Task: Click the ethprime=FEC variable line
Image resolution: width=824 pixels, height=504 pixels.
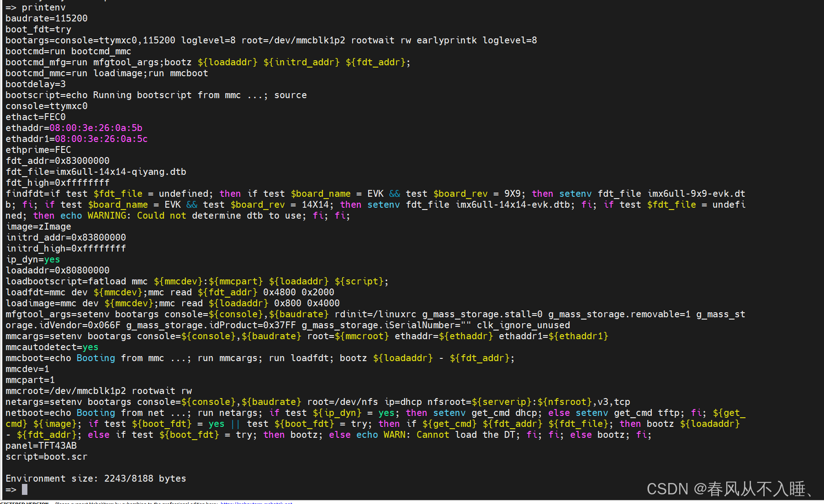Action: click(38, 150)
